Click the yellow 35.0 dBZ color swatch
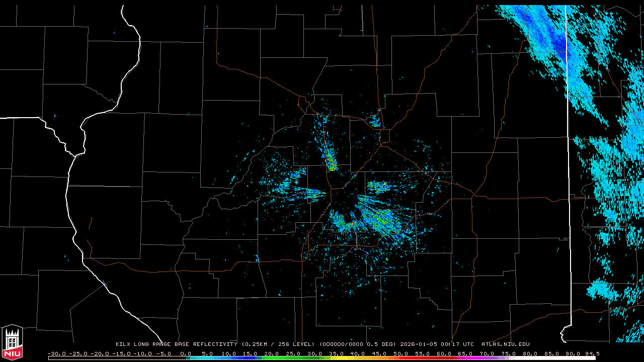The image size is (644, 362). pyautogui.click(x=339, y=358)
